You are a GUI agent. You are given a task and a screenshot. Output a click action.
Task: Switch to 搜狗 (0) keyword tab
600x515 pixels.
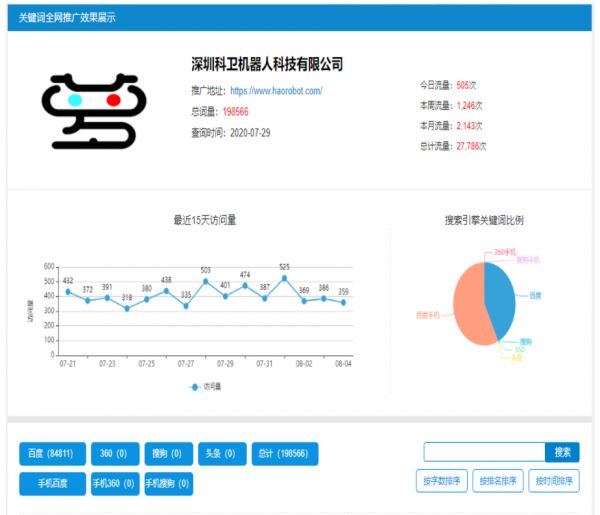point(168,454)
